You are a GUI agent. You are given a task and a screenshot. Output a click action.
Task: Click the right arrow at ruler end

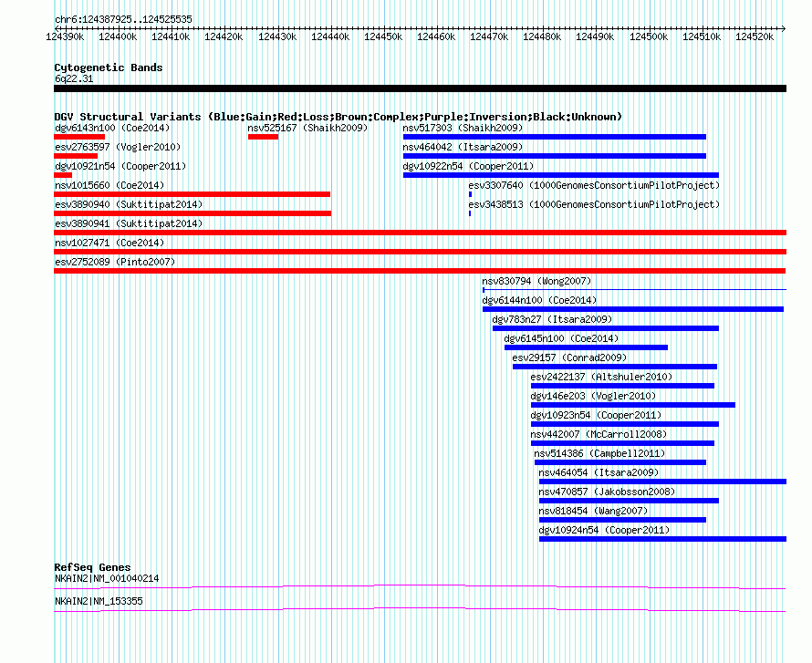coord(784,29)
